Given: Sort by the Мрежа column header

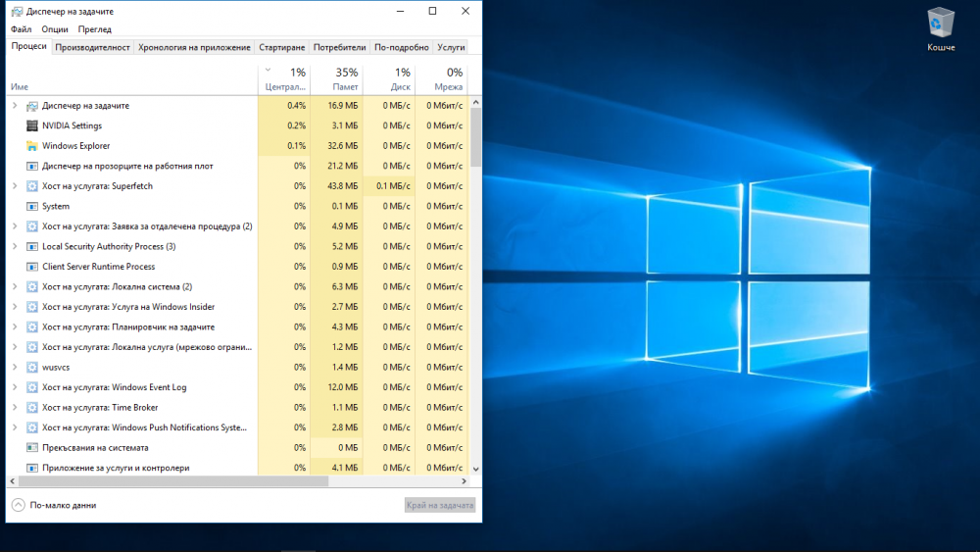Looking at the screenshot, I should (441, 78).
